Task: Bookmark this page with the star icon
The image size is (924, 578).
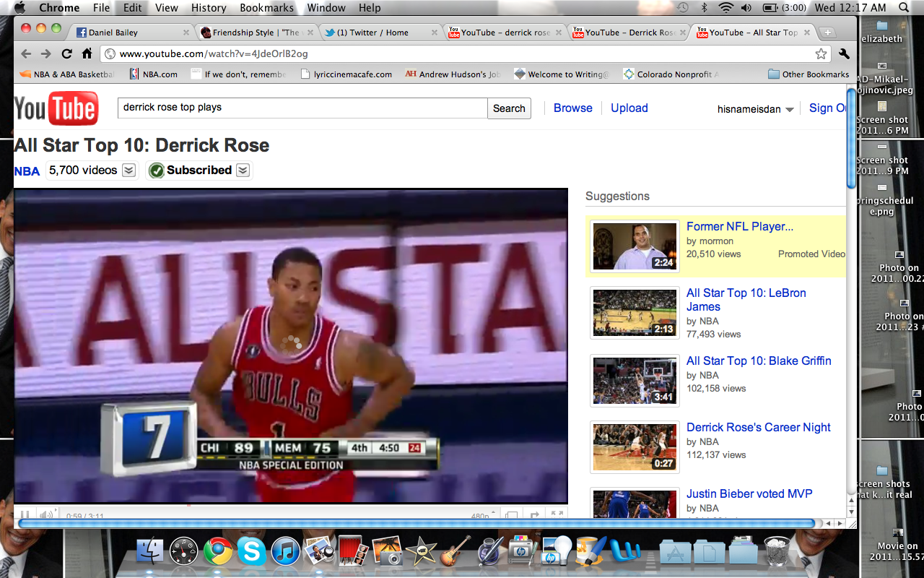Action: pyautogui.click(x=821, y=53)
